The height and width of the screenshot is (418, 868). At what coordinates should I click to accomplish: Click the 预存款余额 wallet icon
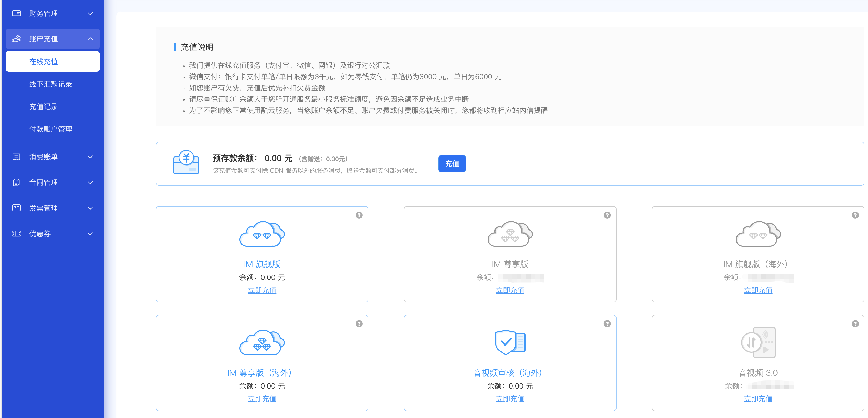[186, 162]
